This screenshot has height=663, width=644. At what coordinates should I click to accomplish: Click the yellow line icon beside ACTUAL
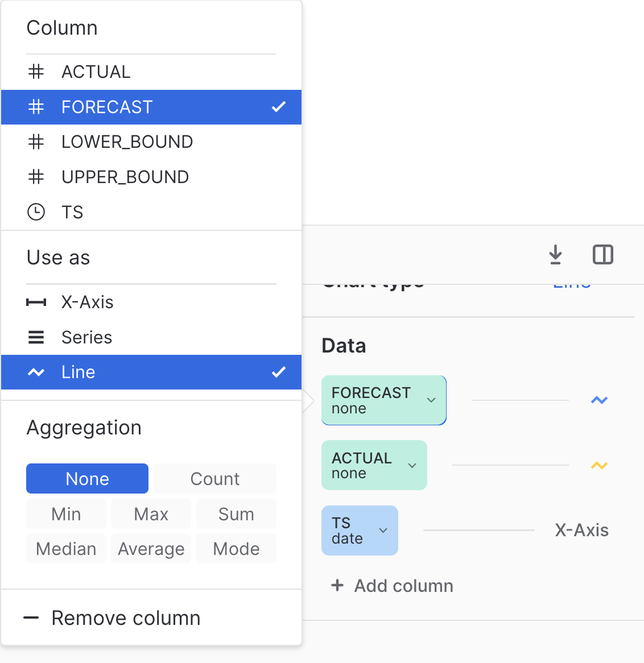point(598,465)
